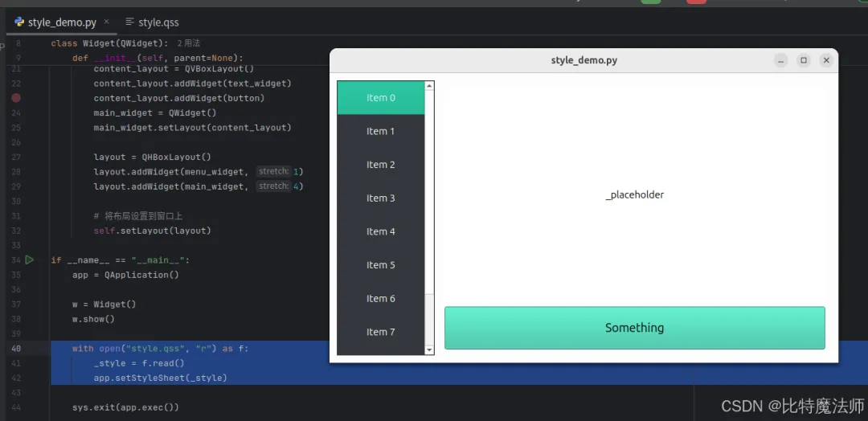Click the Something button
868x421 pixels.
tap(634, 328)
